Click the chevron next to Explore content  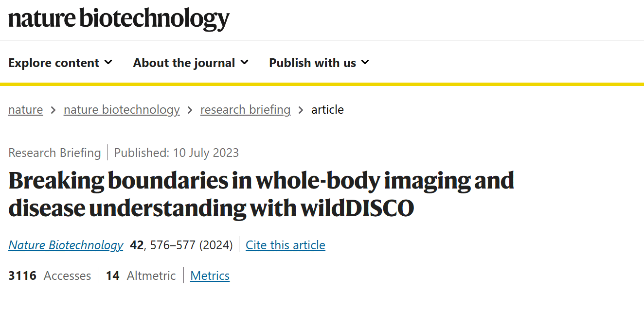coord(108,62)
